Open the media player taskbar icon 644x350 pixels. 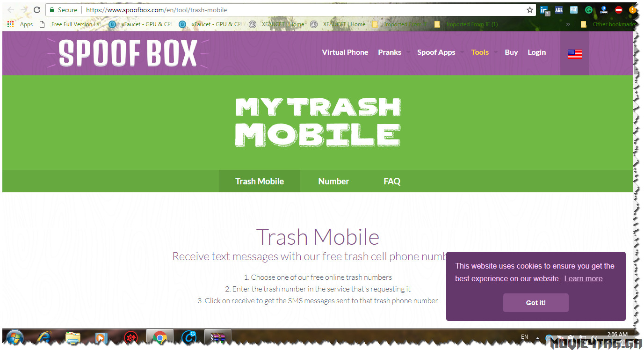click(x=101, y=337)
